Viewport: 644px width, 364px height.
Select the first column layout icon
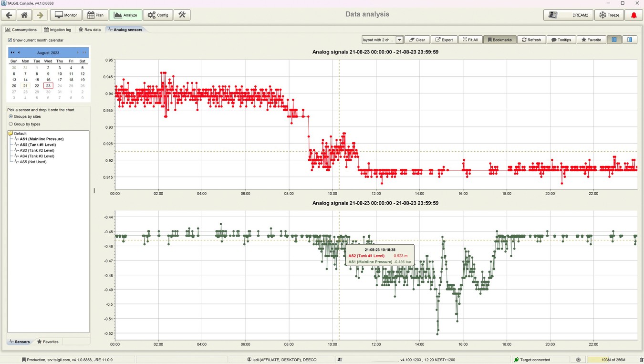point(614,40)
